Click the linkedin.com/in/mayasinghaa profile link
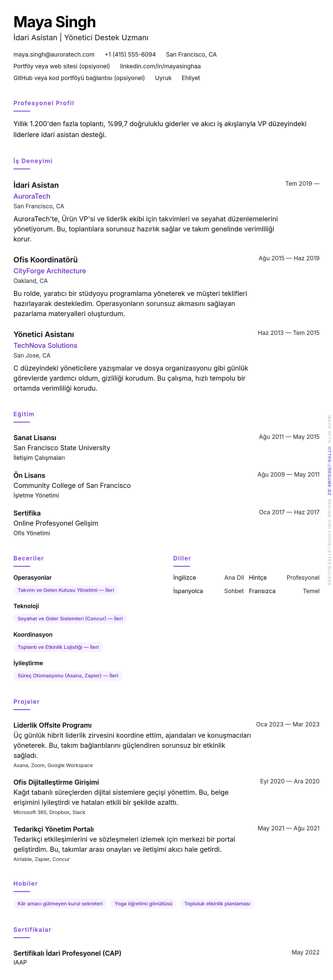The image size is (333, 980). tap(160, 66)
